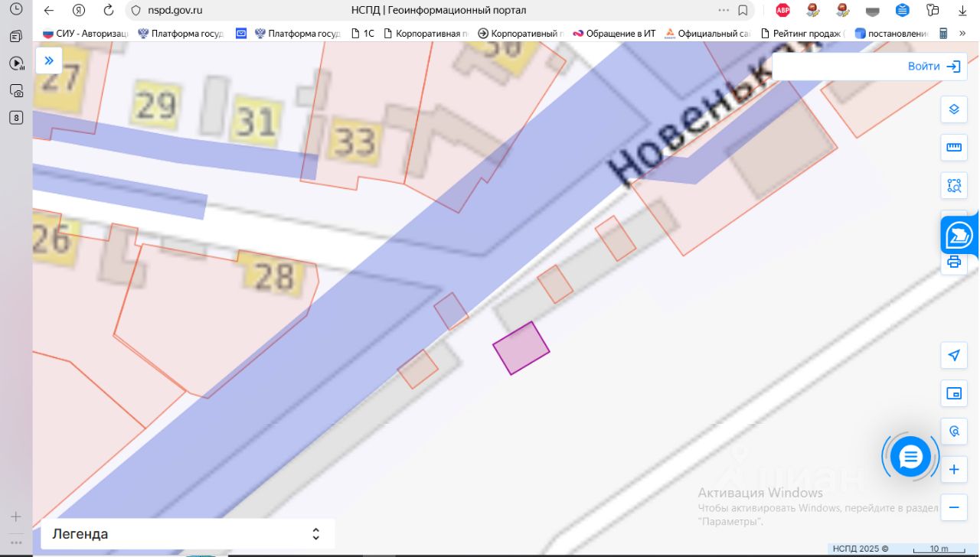Screen dimensions: 980x557
Task: Open the 1С bookmark
Action: pyautogui.click(x=363, y=34)
